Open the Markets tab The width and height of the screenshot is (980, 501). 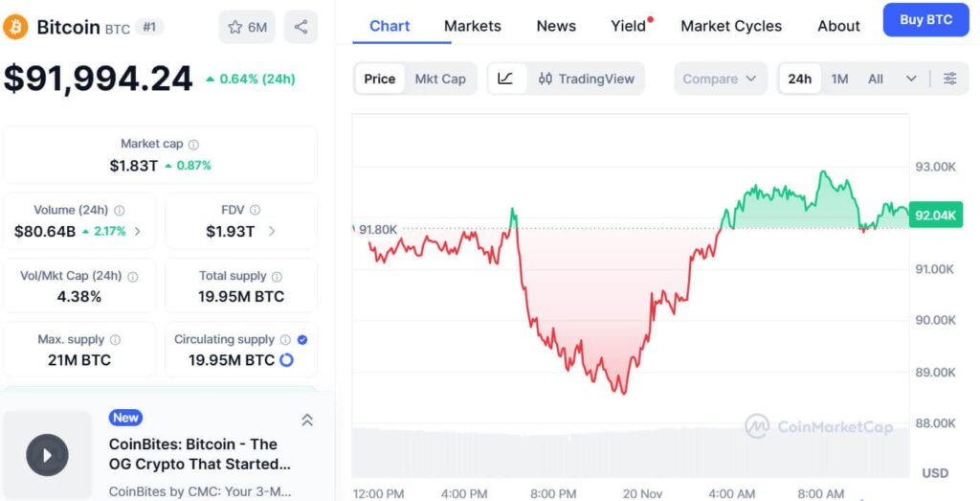pyautogui.click(x=473, y=26)
